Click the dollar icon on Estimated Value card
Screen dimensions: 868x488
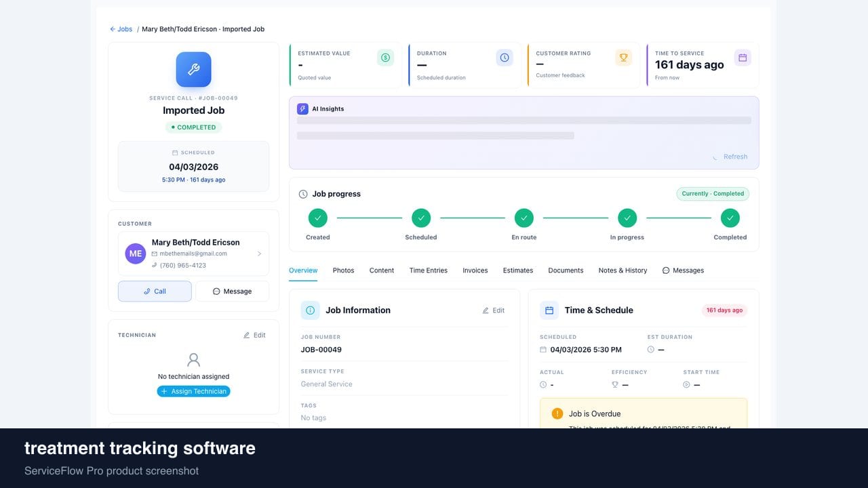pos(385,58)
